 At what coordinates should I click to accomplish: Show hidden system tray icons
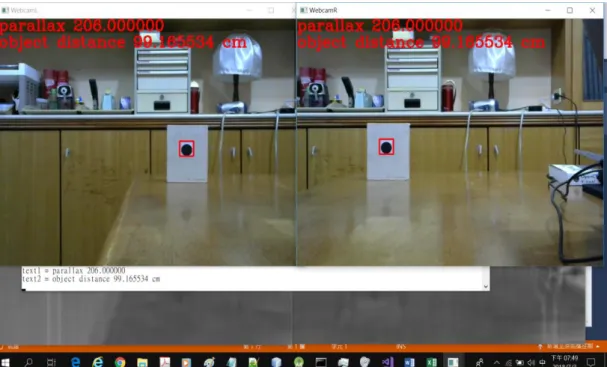pyautogui.click(x=497, y=363)
